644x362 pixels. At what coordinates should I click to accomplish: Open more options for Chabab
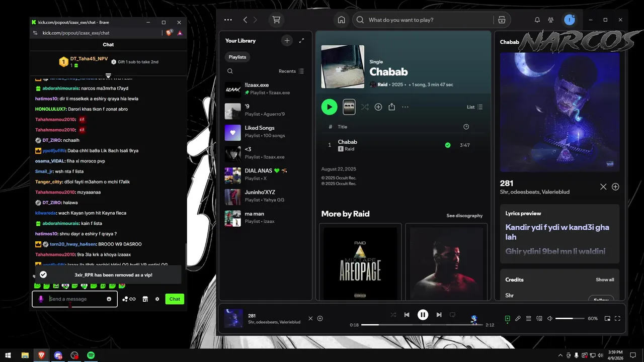tap(405, 107)
